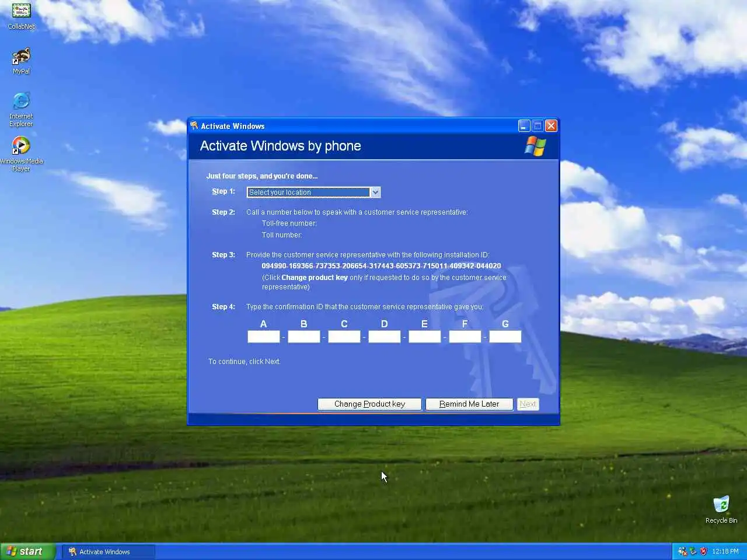Click the Change Product key button

[369, 404]
